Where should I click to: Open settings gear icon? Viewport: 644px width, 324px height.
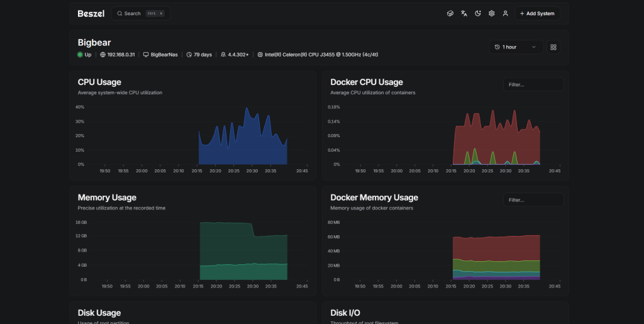pos(492,13)
